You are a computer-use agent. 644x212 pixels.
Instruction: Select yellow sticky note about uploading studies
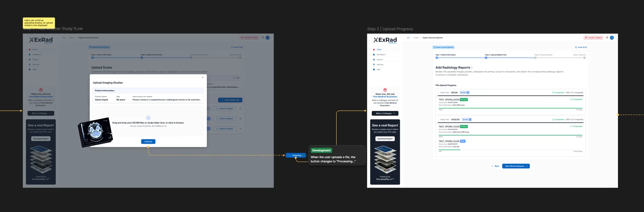[39, 23]
